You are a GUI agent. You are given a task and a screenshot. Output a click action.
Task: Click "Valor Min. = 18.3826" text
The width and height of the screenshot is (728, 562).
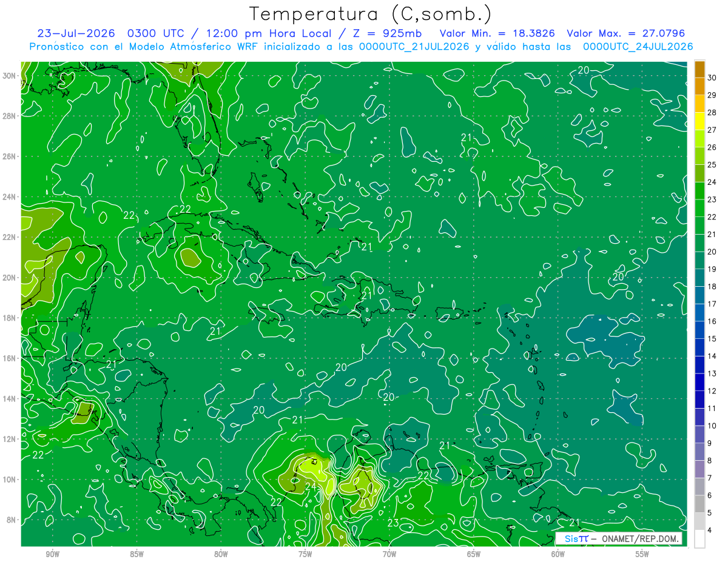(497, 33)
